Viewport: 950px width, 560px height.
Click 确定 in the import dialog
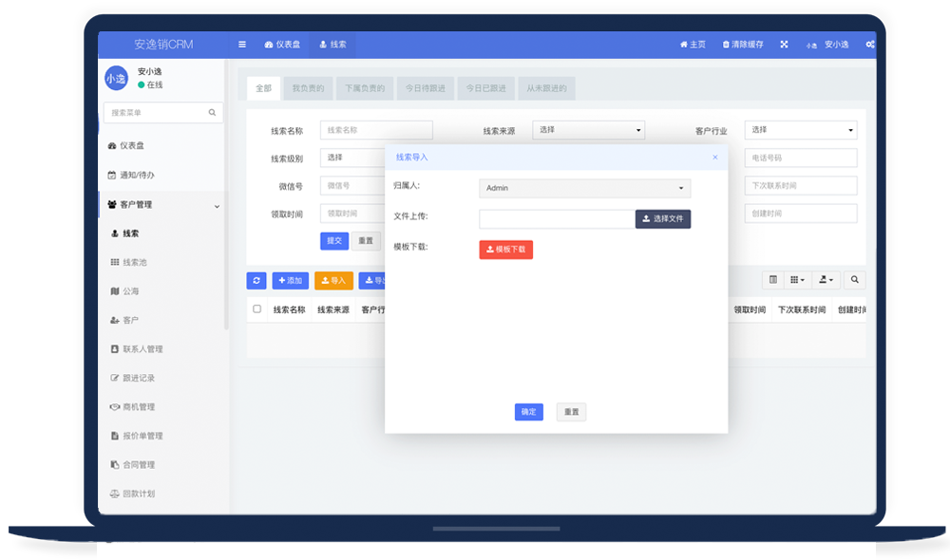click(529, 412)
